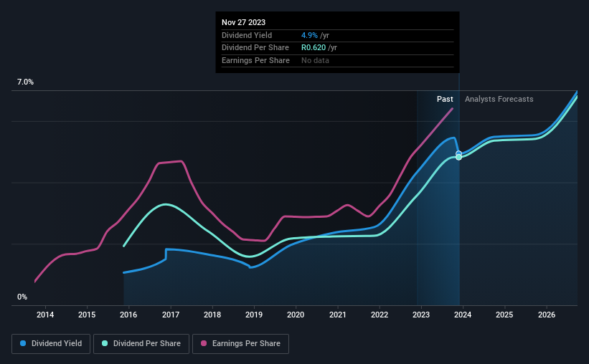Select the 2025 x-axis label
The image size is (589, 364).
pyautogui.click(x=504, y=315)
